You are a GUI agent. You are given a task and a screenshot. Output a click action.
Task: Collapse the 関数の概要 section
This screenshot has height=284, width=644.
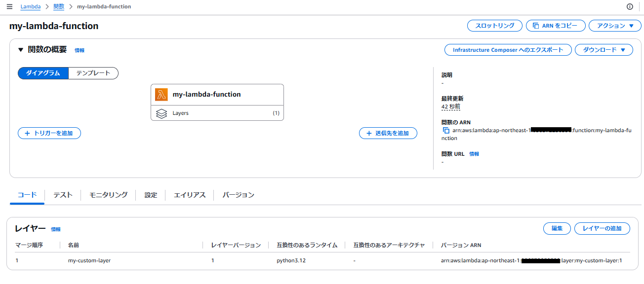coord(21,50)
